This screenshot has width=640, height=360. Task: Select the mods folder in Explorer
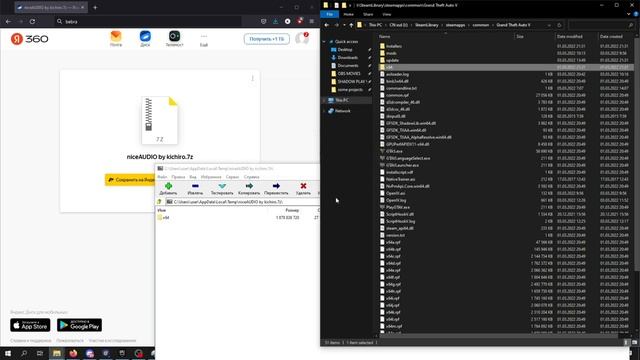(x=391, y=53)
